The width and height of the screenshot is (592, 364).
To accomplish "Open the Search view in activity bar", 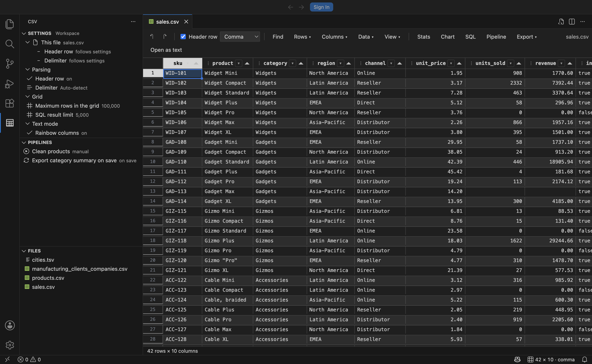I will pos(10,44).
